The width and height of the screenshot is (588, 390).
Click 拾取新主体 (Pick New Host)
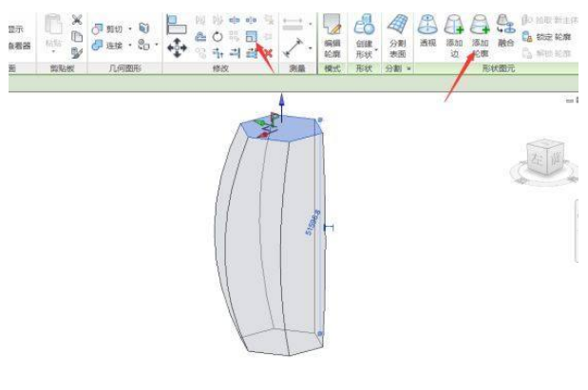(x=549, y=20)
